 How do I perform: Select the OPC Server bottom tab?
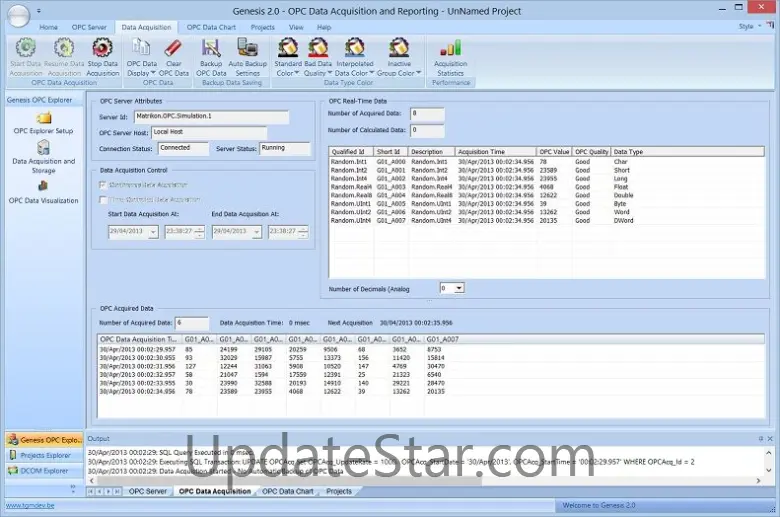148,491
